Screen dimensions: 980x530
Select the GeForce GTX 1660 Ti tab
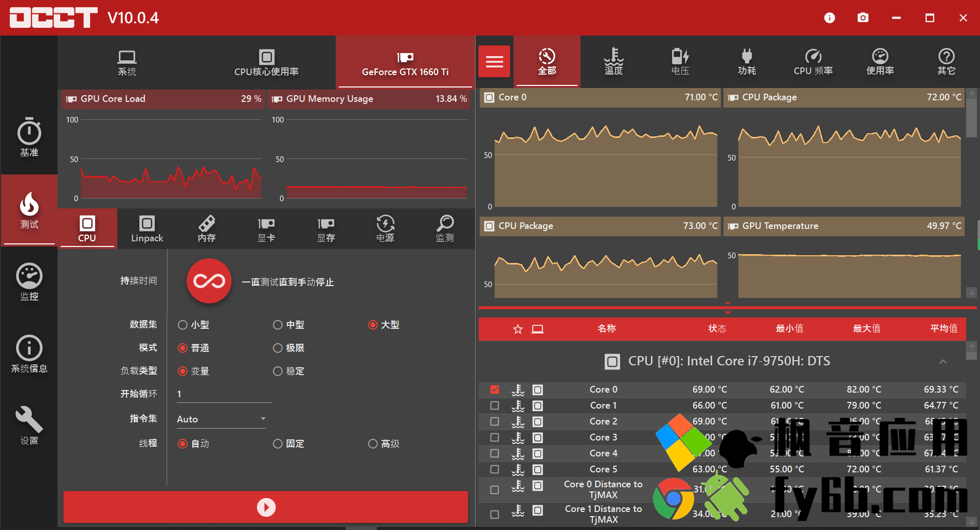(405, 63)
